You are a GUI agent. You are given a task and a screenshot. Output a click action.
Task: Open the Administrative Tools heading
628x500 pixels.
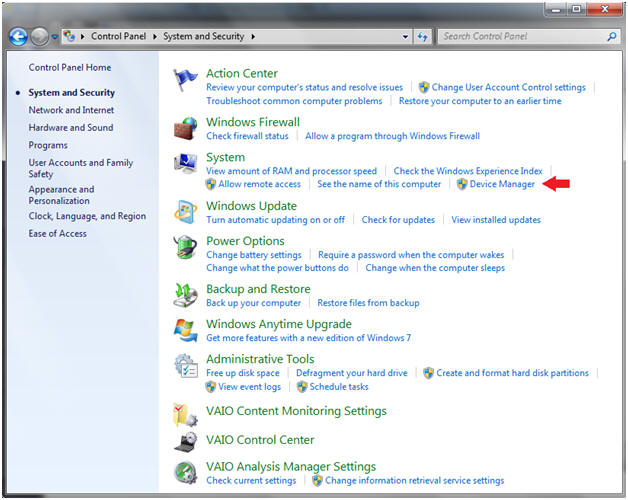pyautogui.click(x=260, y=359)
